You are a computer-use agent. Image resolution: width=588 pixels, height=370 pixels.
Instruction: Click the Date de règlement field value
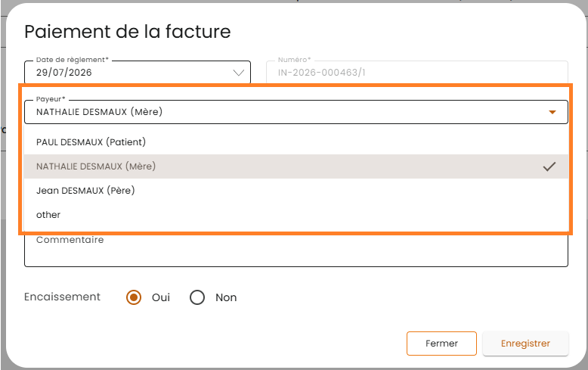click(63, 73)
